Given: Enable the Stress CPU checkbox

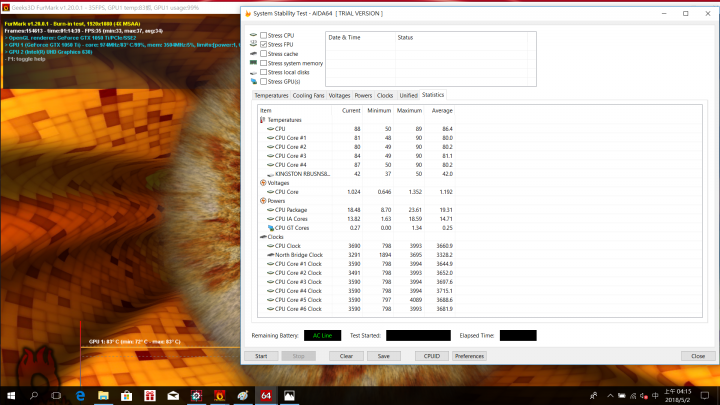Looking at the screenshot, I should point(264,35).
